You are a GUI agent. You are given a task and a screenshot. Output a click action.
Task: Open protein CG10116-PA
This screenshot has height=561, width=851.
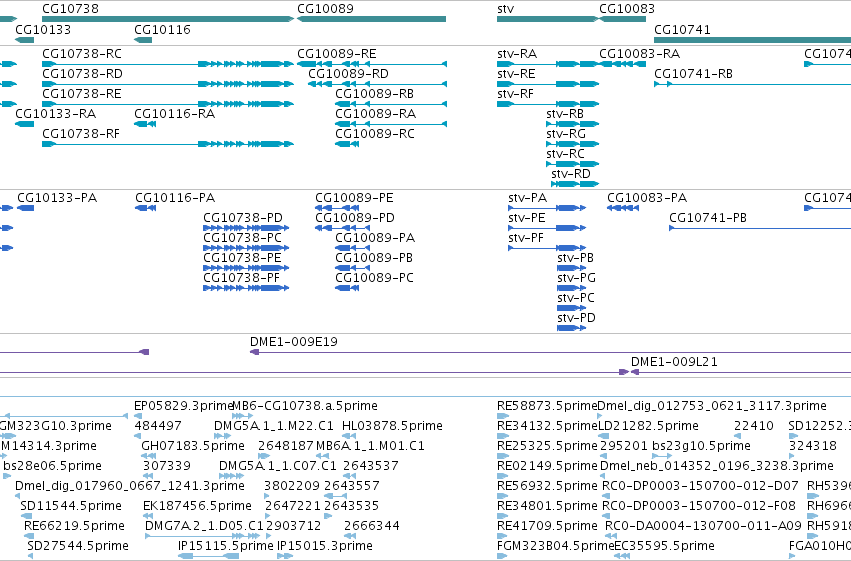coord(175,197)
